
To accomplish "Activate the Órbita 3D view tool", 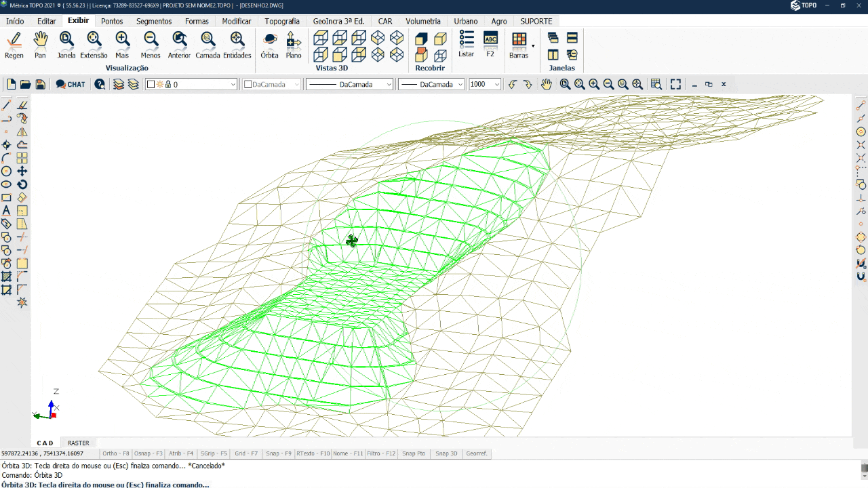I will pyautogui.click(x=269, y=45).
